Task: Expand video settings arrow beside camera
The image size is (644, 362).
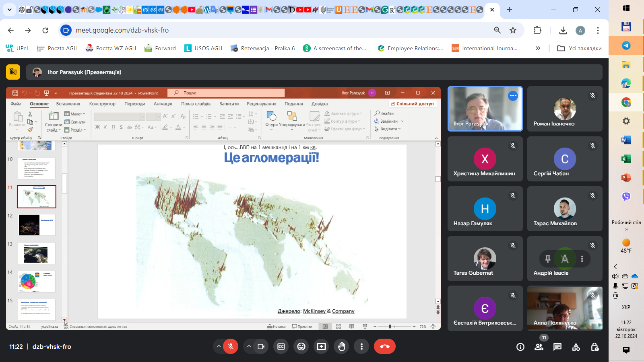Action: pyautogui.click(x=249, y=346)
